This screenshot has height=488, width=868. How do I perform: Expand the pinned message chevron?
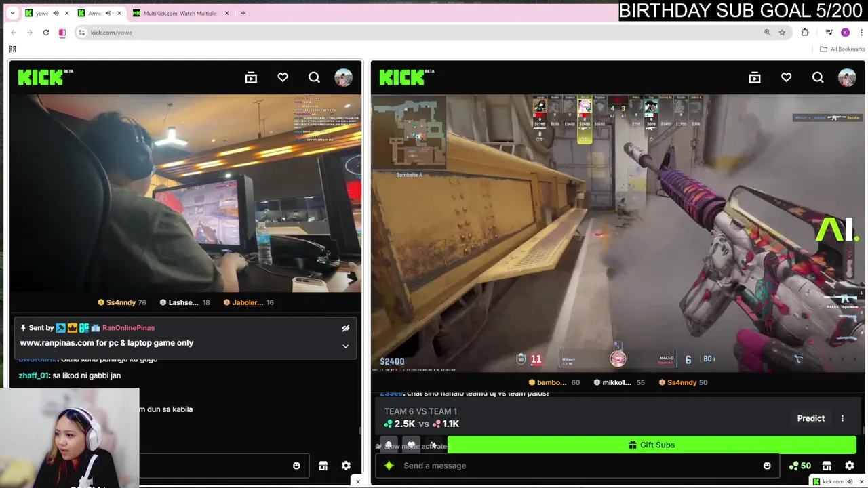pos(346,346)
